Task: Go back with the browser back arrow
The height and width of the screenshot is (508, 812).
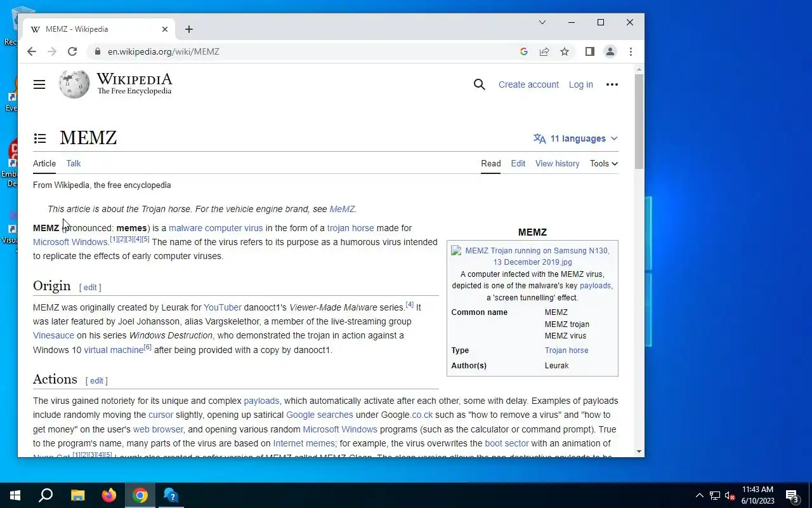Action: (32, 51)
